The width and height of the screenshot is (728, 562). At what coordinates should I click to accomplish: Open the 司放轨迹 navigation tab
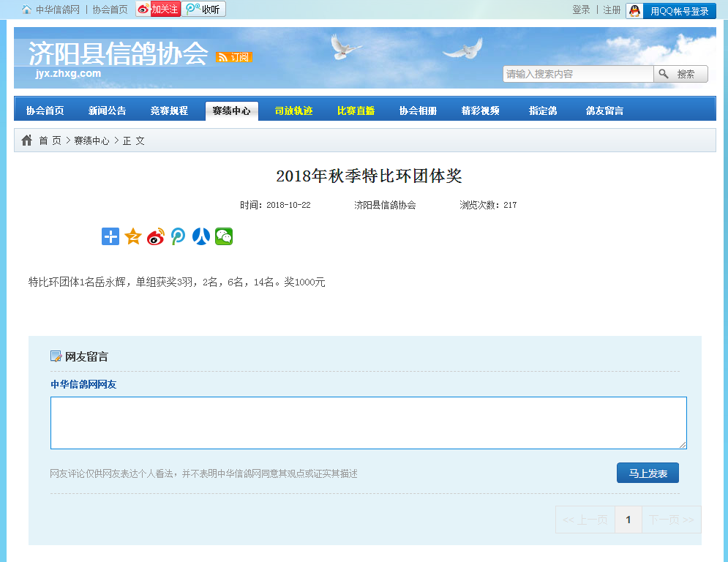click(294, 110)
